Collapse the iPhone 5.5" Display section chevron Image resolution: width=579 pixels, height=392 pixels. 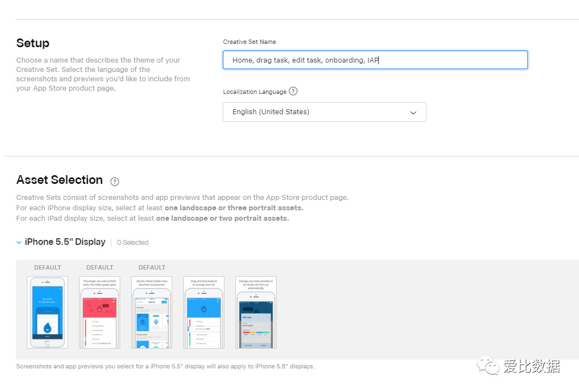click(x=19, y=242)
